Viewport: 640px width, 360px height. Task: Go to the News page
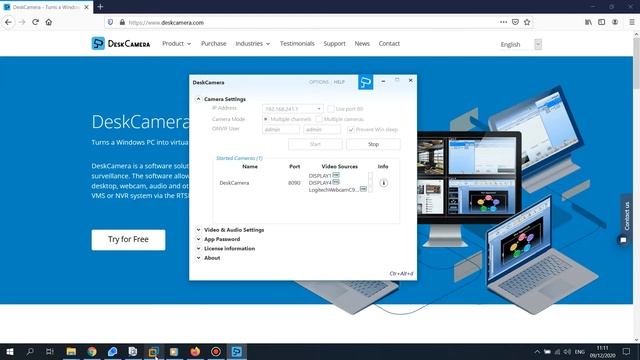362,43
